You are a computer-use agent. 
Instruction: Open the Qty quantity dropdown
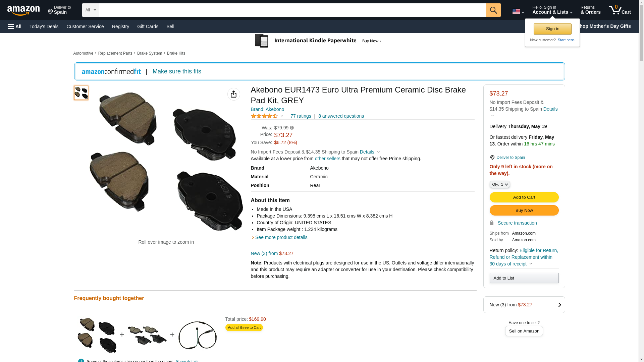pyautogui.click(x=499, y=184)
